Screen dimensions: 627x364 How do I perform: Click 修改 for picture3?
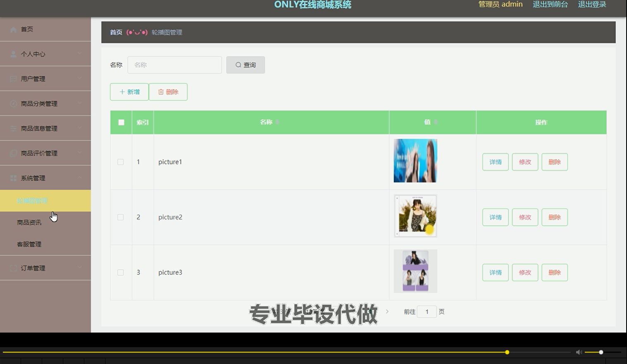[x=525, y=273]
